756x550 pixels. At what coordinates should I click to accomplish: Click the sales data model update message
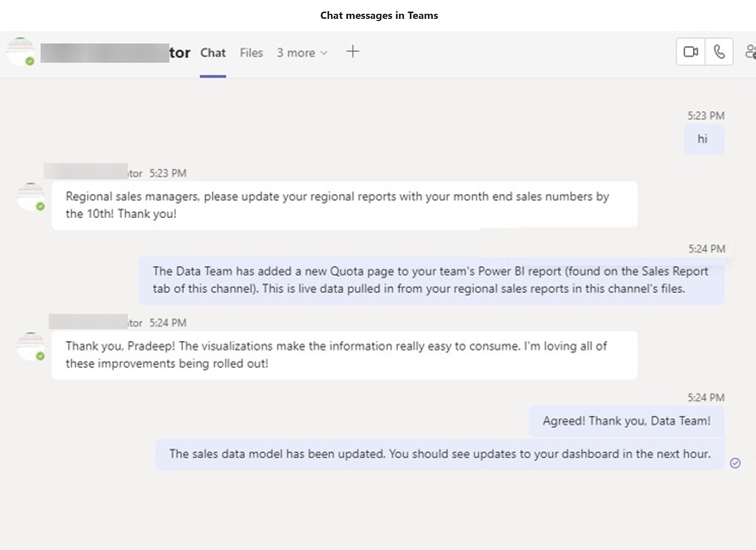coord(440,454)
